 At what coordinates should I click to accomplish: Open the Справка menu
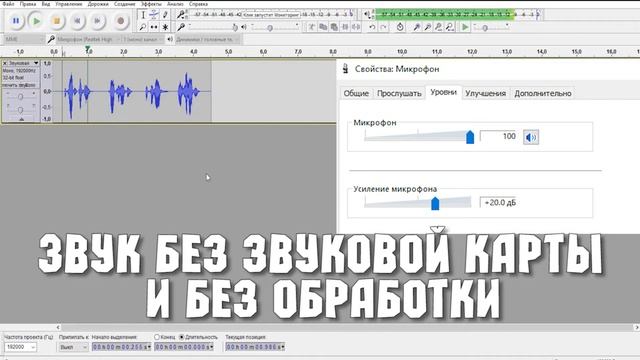pos(198,4)
